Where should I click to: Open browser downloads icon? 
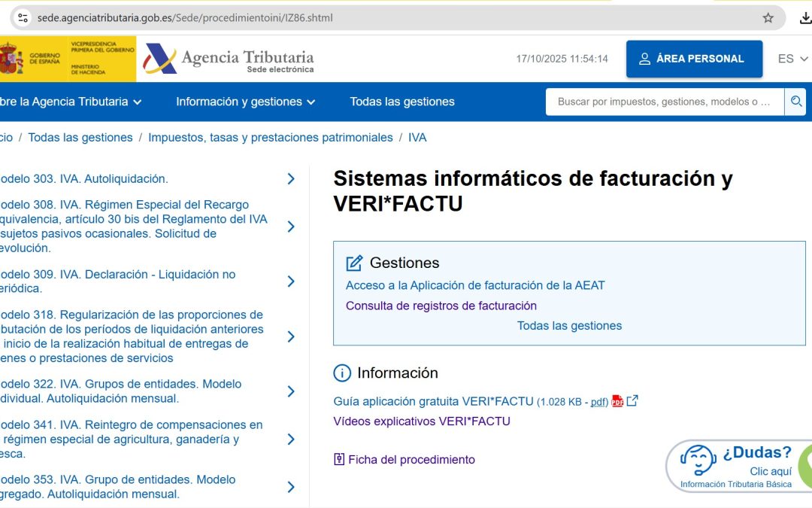tap(805, 17)
